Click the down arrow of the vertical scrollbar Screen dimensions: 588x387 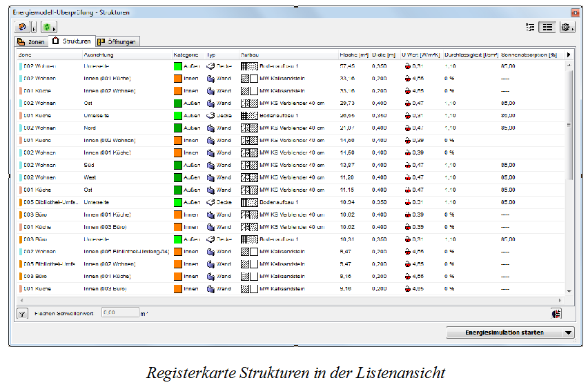click(569, 291)
